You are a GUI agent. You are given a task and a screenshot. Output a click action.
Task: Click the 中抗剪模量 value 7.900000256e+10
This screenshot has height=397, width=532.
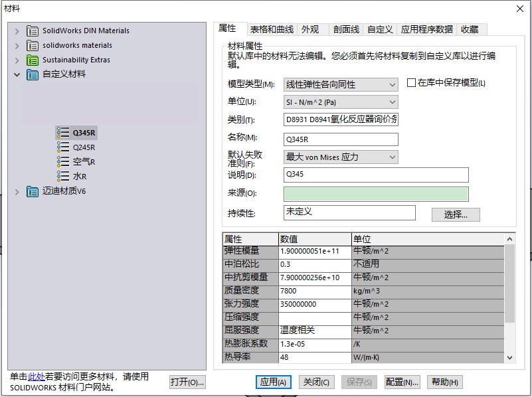[315, 278]
